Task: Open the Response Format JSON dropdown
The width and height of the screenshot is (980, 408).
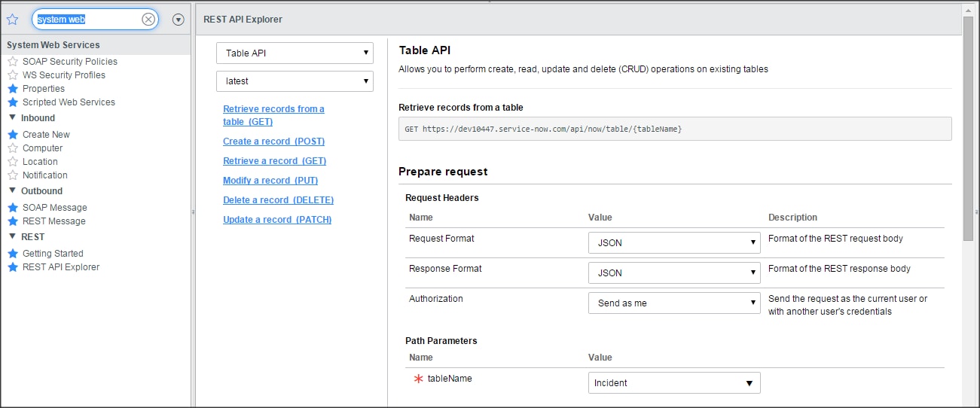Action: pos(674,273)
